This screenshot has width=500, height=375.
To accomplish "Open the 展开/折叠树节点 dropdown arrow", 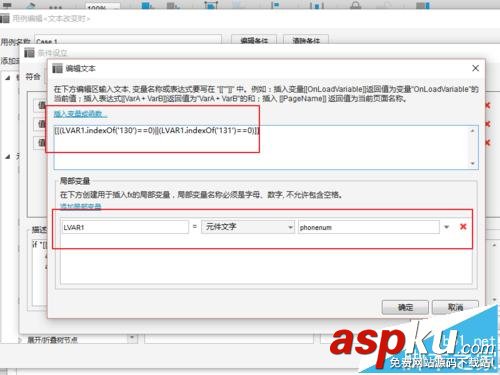I will pyautogui.click(x=132, y=338).
